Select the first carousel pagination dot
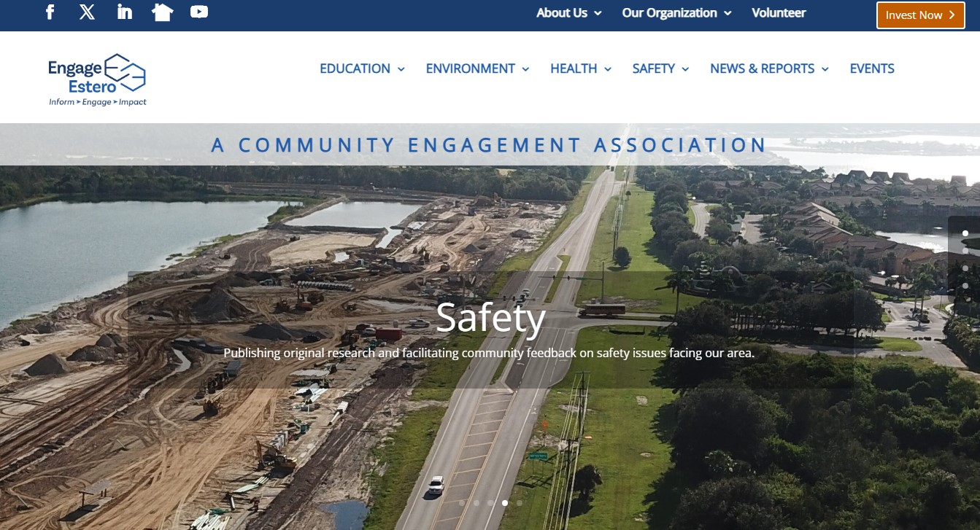Screen dimensions: 980x530 click(461, 503)
